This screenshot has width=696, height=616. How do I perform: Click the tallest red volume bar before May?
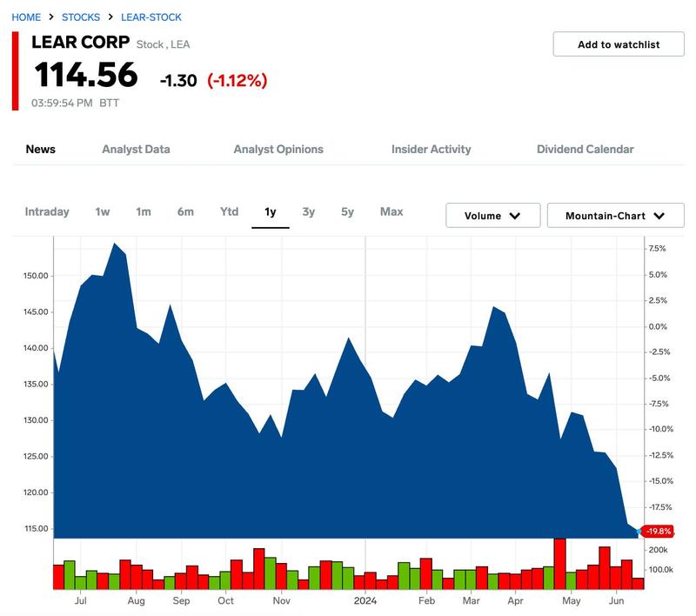(559, 564)
